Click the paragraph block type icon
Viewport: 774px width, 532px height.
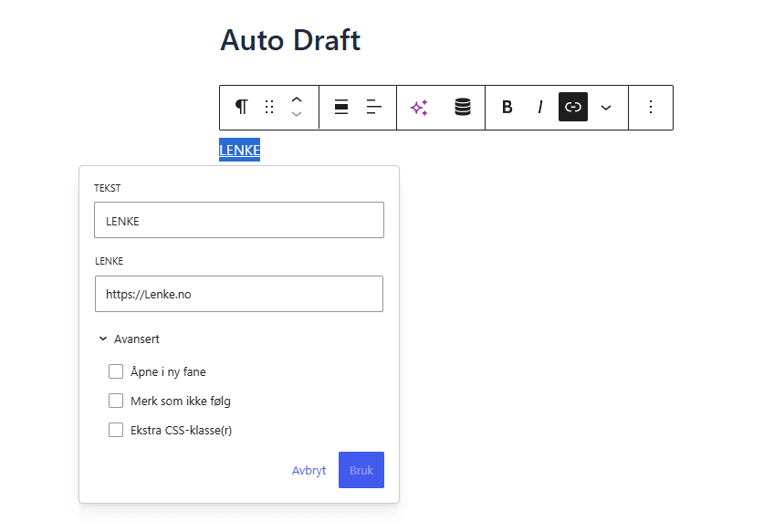tap(241, 107)
